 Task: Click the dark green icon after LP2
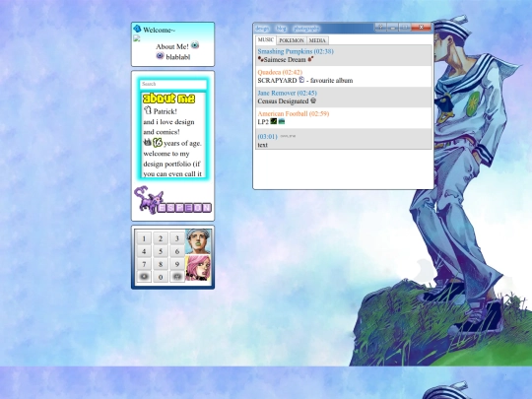pos(274,121)
